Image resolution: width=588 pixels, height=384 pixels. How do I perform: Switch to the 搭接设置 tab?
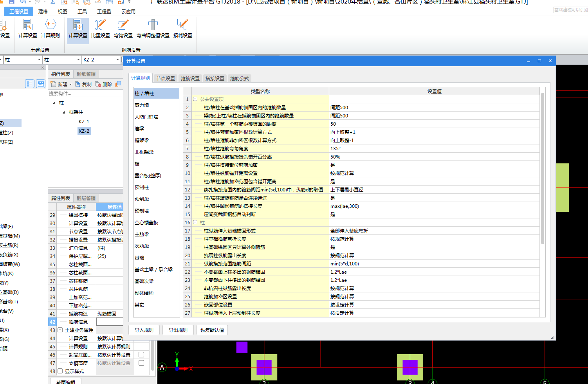tap(215, 78)
